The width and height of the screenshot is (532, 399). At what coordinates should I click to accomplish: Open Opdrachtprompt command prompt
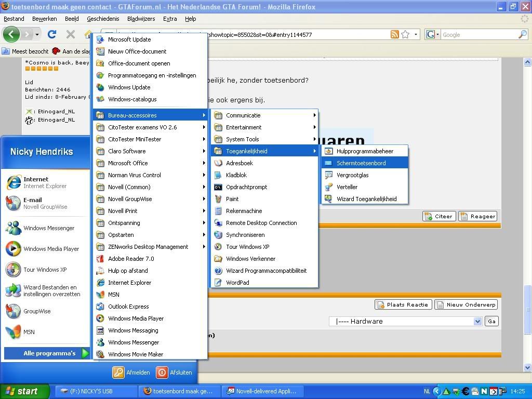pyautogui.click(x=264, y=187)
